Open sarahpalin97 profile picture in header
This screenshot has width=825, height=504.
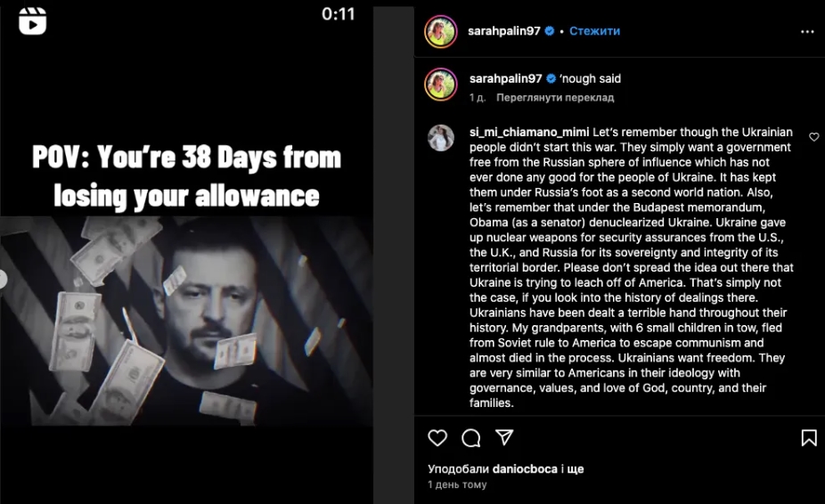click(440, 31)
